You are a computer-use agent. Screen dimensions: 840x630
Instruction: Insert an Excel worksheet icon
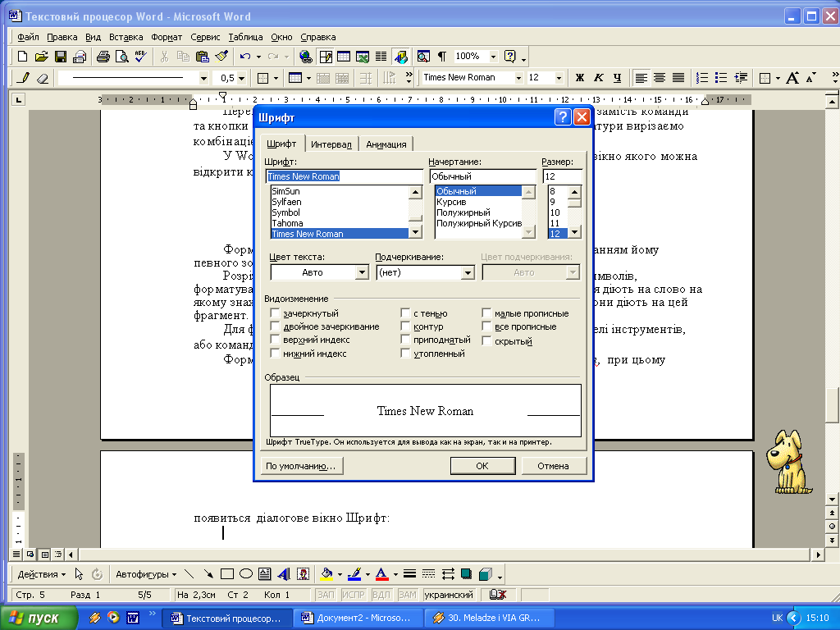pyautogui.click(x=363, y=57)
